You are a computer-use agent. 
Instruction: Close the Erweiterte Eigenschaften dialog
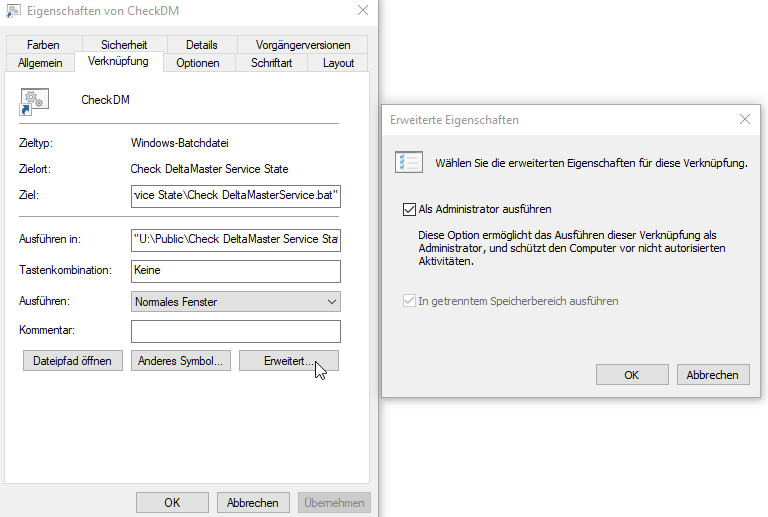pyautogui.click(x=744, y=120)
